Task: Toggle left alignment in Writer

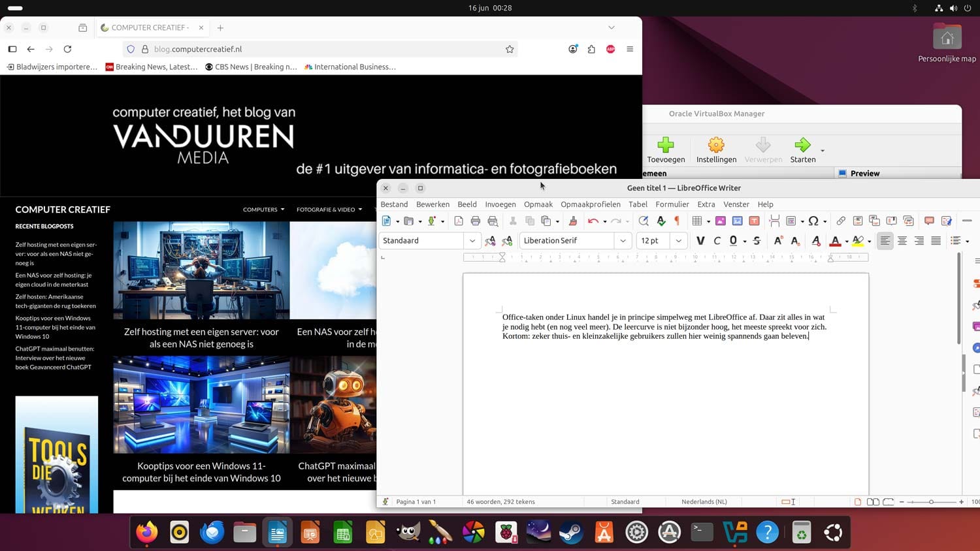Action: [885, 241]
